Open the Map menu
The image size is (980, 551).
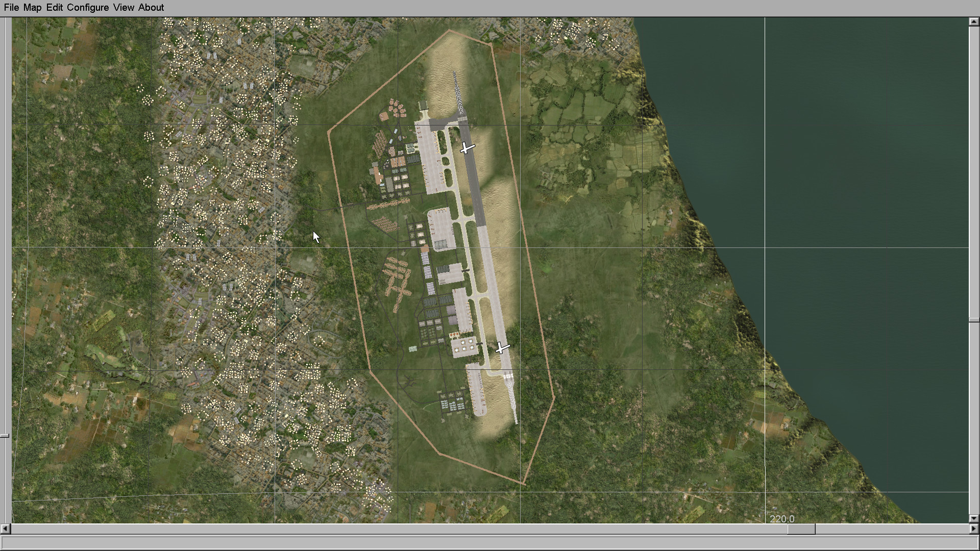pyautogui.click(x=32, y=8)
